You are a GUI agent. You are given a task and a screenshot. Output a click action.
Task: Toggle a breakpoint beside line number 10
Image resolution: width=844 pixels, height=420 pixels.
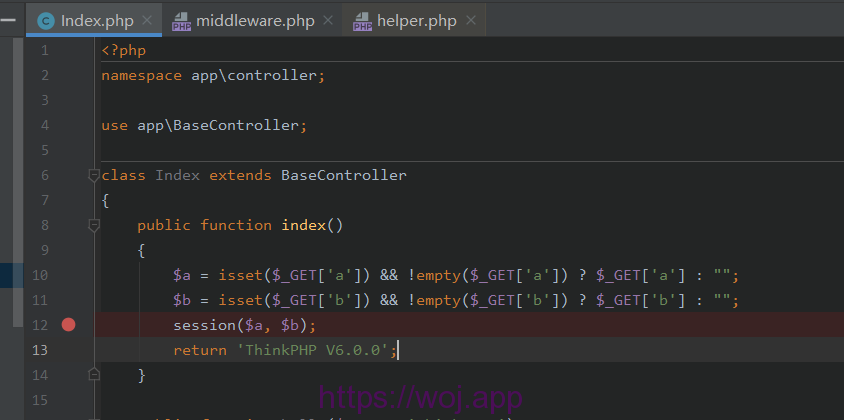click(68, 275)
